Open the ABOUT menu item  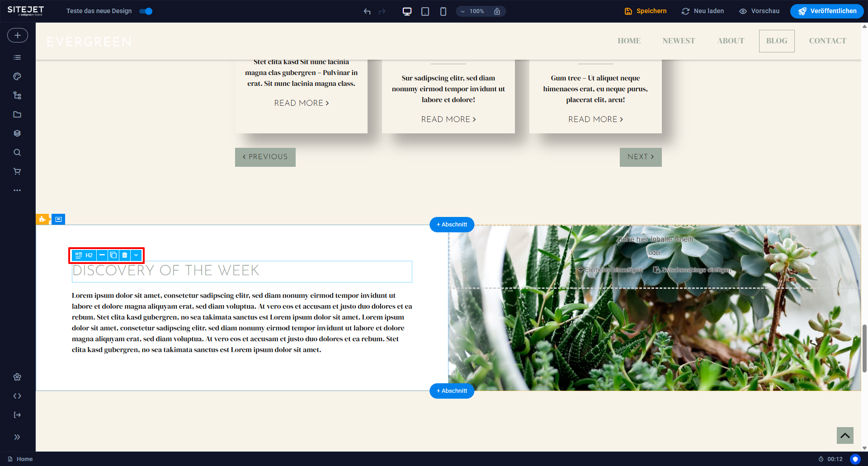click(x=731, y=41)
